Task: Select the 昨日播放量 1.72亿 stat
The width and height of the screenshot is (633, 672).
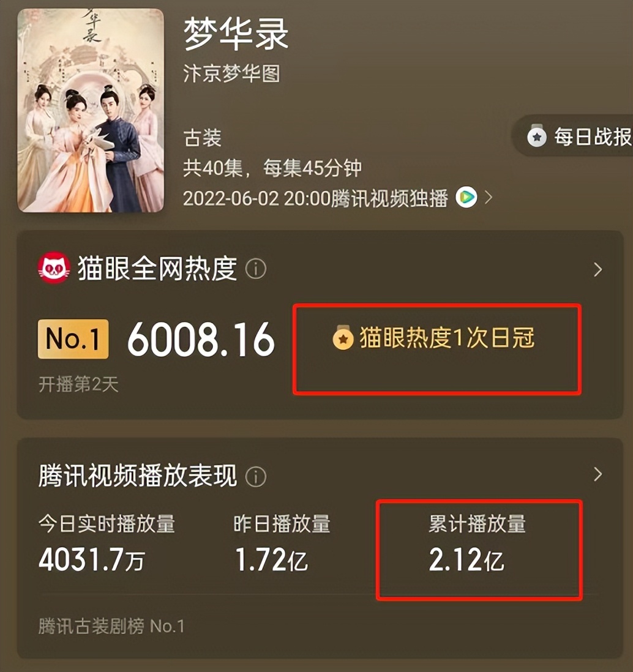Action: point(282,543)
